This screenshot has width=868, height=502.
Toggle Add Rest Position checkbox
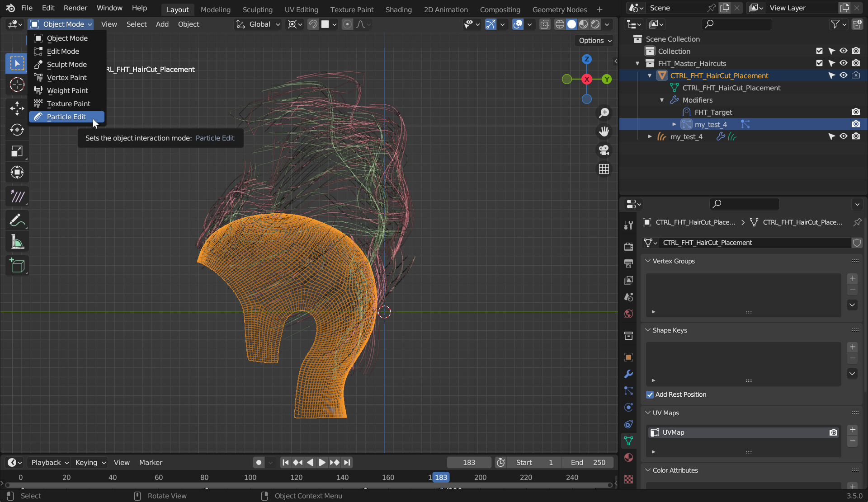pos(650,394)
